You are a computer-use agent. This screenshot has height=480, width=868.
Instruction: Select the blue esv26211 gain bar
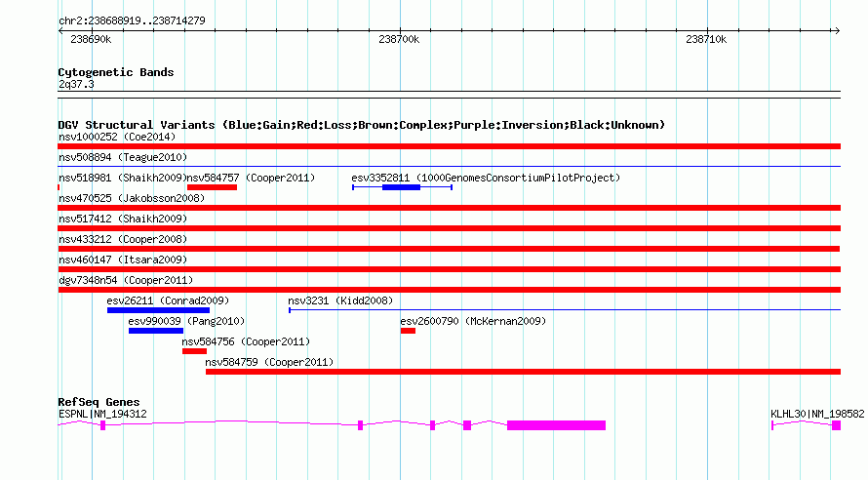click(158, 310)
